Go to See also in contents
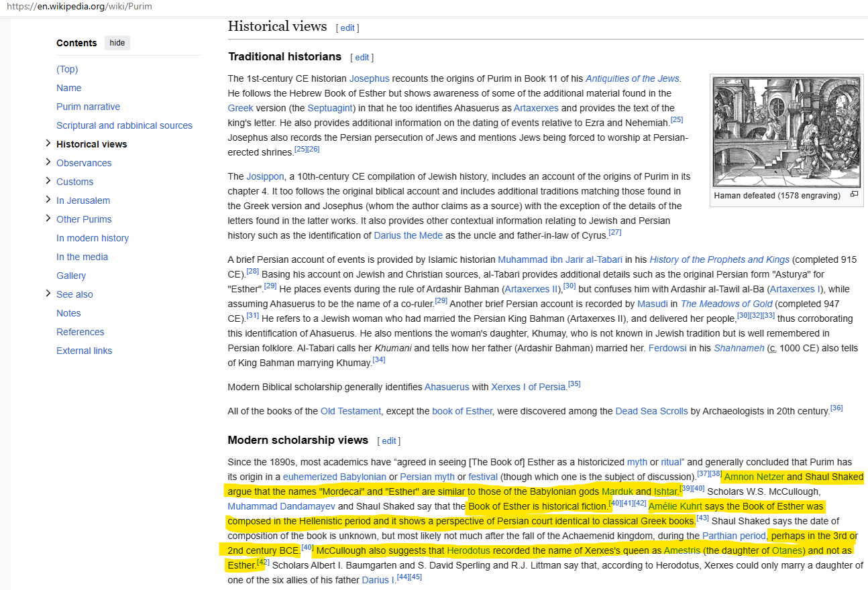 tap(74, 294)
